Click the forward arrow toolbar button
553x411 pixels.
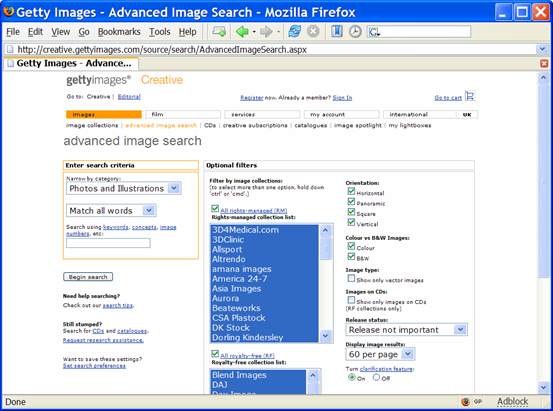coord(266,32)
